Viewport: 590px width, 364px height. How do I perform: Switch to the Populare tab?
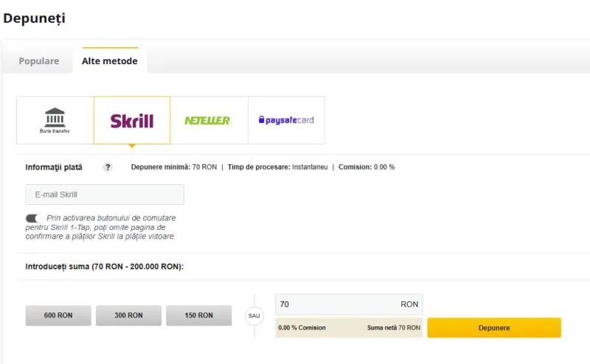click(x=39, y=61)
